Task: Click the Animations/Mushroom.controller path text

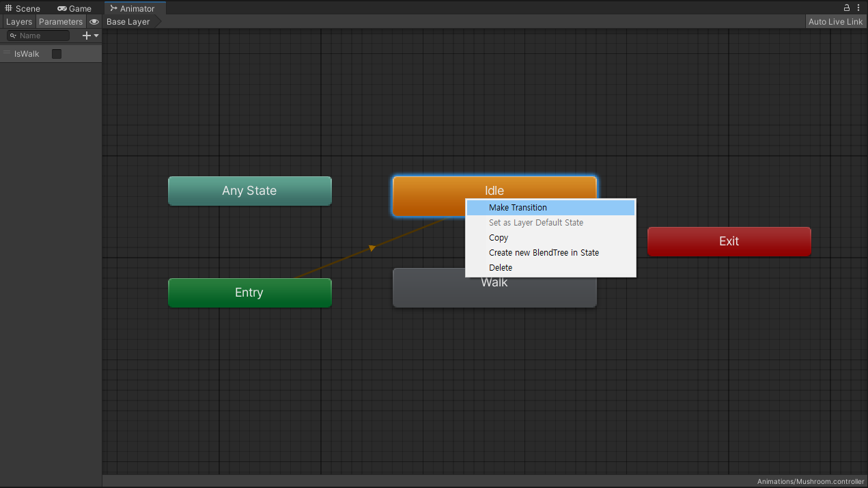Action: pos(811,482)
